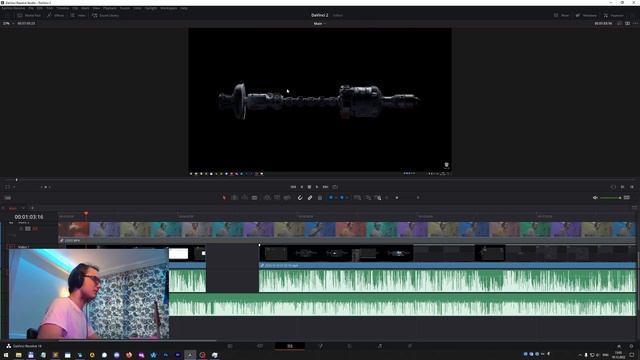Open the Fairlight menu
640x360 pixels.
(151, 8)
